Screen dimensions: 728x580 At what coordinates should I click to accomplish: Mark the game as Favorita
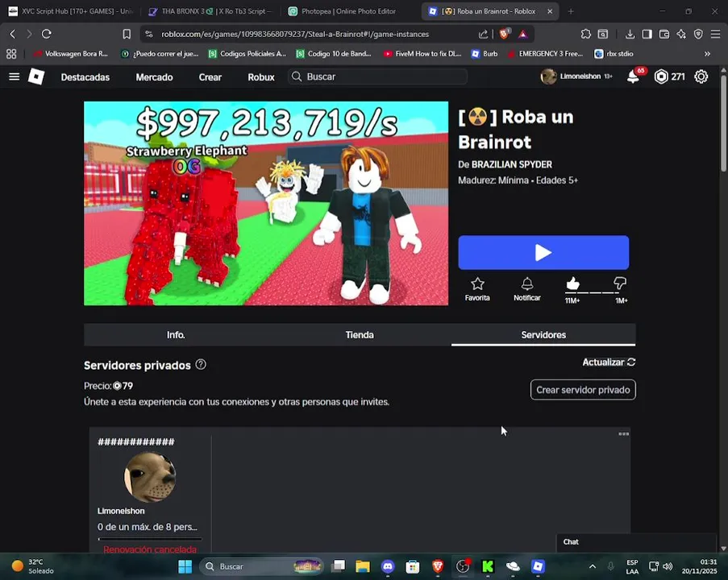click(x=477, y=289)
